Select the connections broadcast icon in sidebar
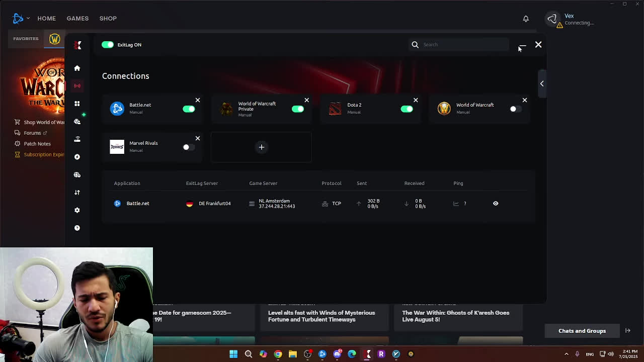 coord(77,85)
